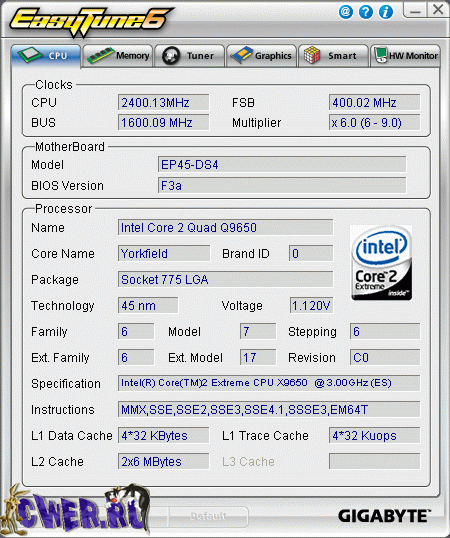Click the GIGABYTE logo
The height and width of the screenshot is (538, 450).
click(x=384, y=516)
